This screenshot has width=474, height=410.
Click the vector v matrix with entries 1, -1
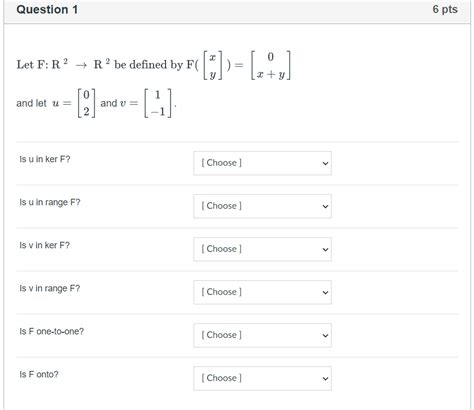tap(158, 103)
